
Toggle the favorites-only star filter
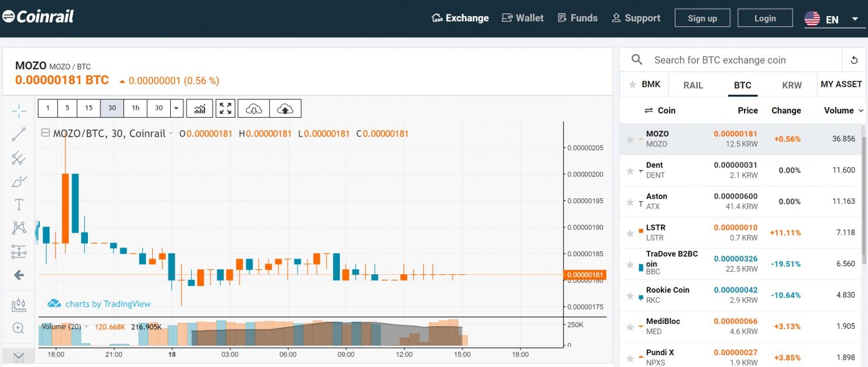click(632, 85)
